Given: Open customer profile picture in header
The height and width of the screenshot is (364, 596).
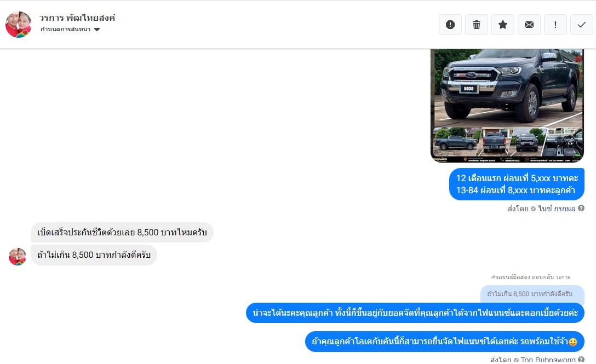Looking at the screenshot, I should pos(18,25).
